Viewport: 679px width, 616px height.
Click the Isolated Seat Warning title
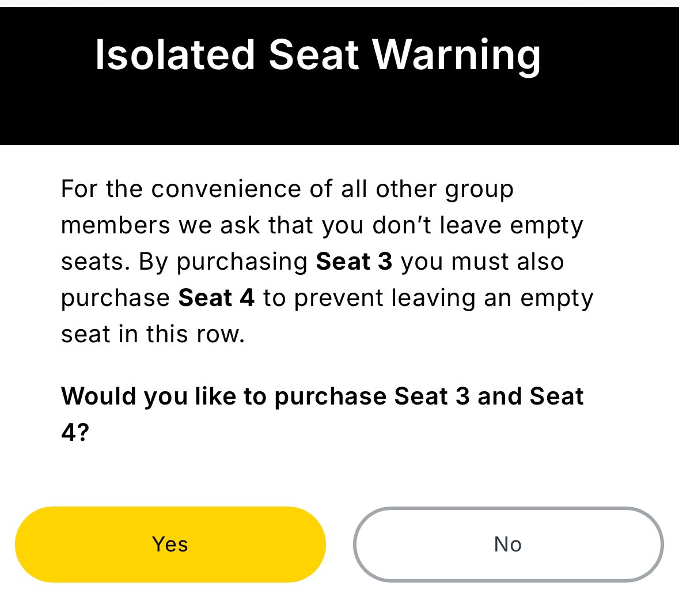coord(318,56)
